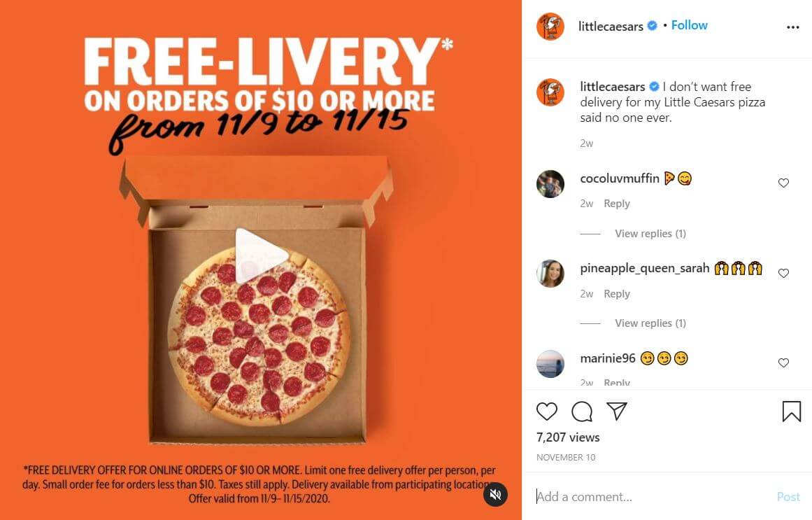Image resolution: width=812 pixels, height=520 pixels.
Task: Save post with bookmark icon
Action: coord(791,412)
